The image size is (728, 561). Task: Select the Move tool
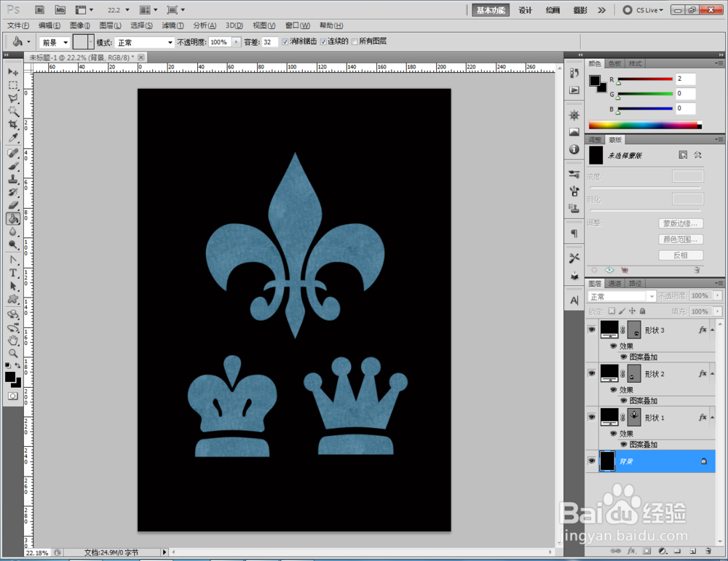tap(13, 72)
